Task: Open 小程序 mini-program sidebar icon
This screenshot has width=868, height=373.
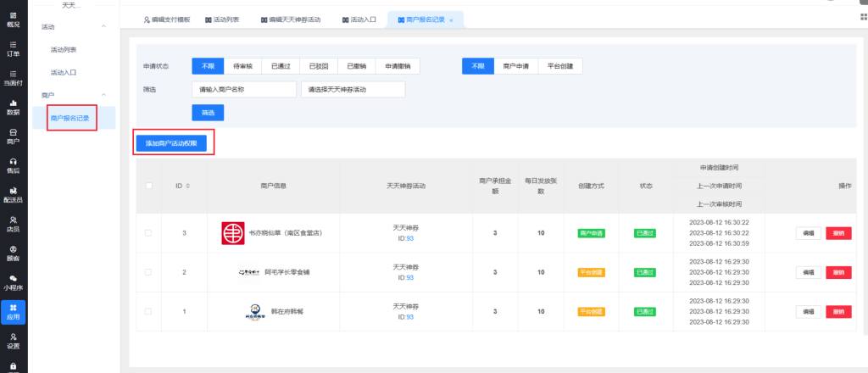Action: click(x=14, y=282)
